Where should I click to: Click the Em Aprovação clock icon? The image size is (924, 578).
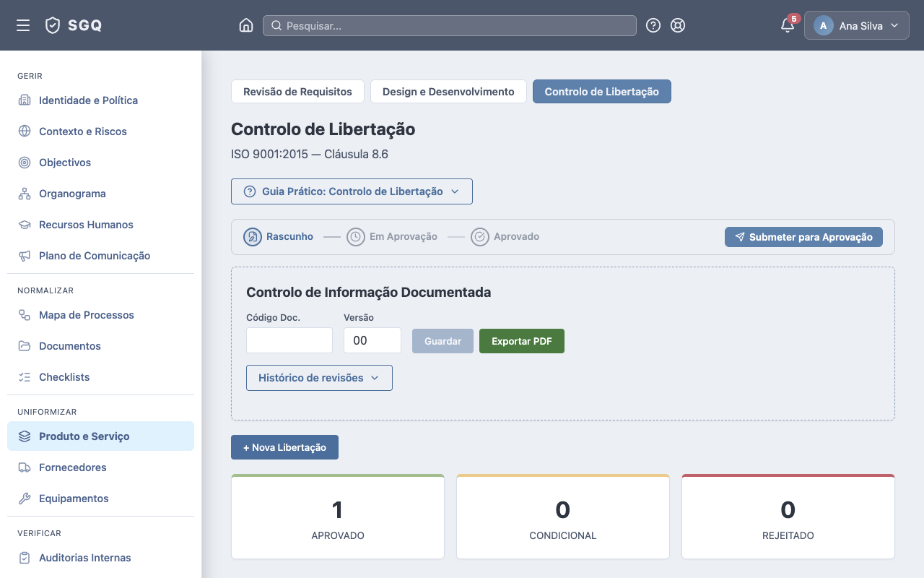(x=356, y=237)
